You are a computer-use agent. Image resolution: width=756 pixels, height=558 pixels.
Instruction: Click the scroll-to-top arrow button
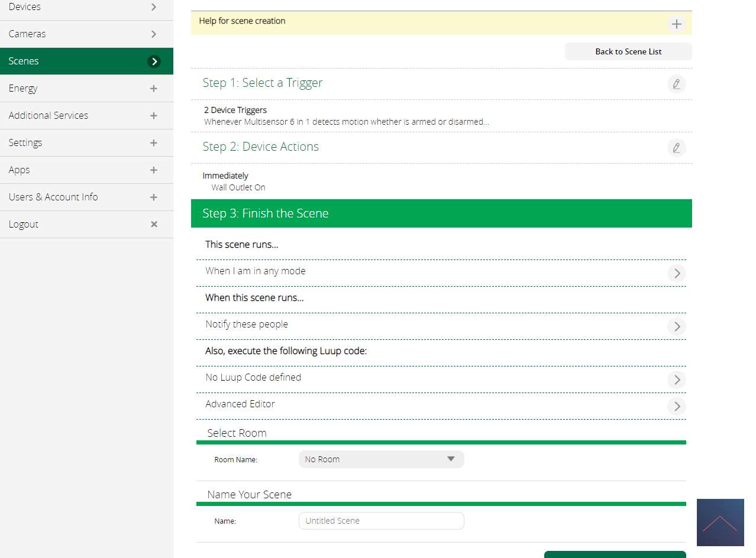coord(720,523)
